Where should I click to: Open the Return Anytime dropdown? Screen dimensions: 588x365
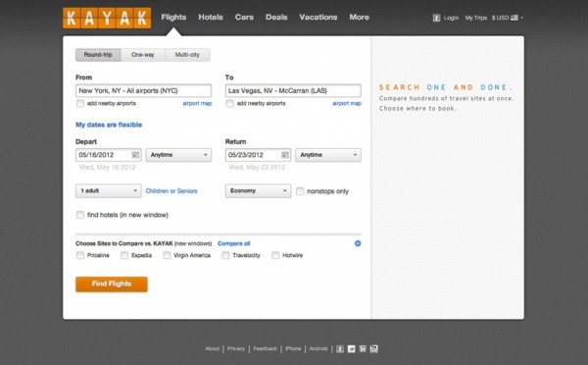tap(328, 155)
